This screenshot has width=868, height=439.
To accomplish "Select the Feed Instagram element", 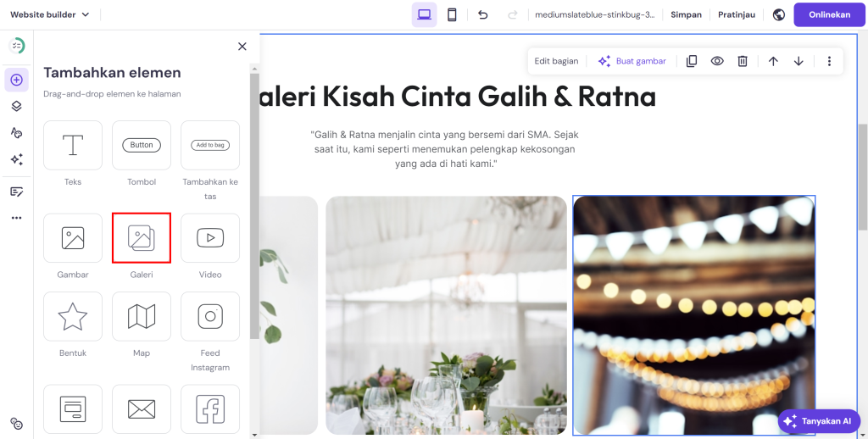I will [210, 317].
